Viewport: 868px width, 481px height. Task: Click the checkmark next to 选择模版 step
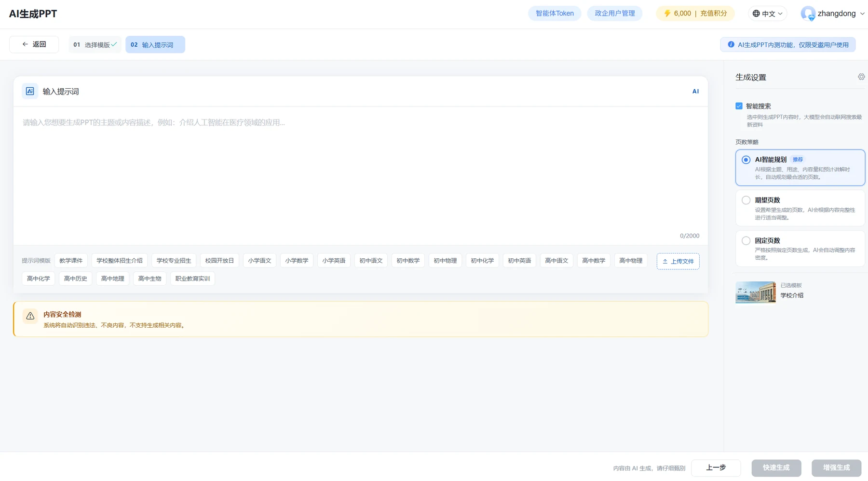point(114,44)
